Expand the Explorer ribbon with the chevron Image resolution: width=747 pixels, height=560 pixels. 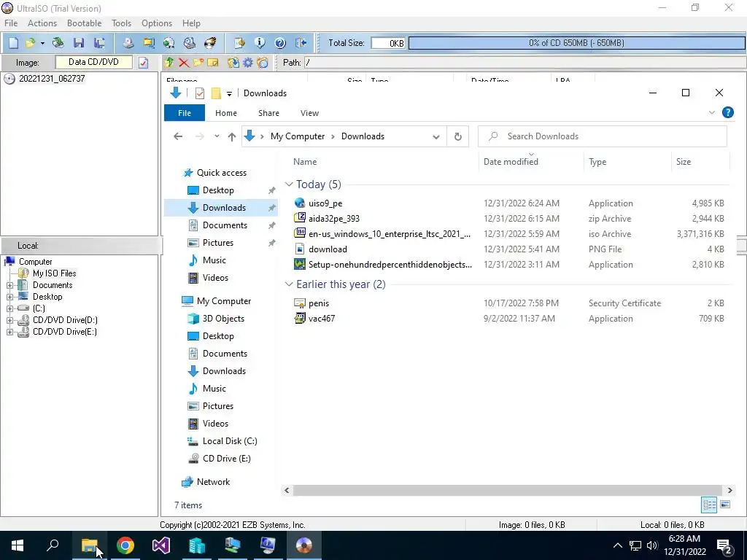click(x=712, y=113)
